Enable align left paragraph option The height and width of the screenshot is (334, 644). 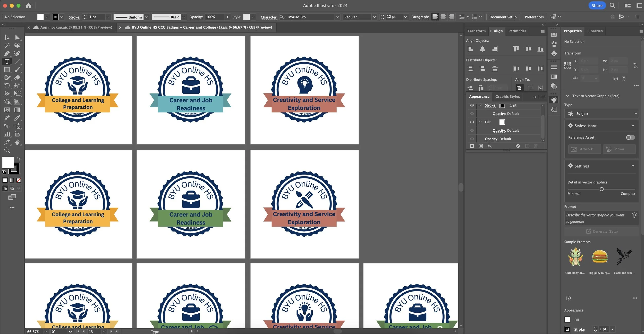435,17
